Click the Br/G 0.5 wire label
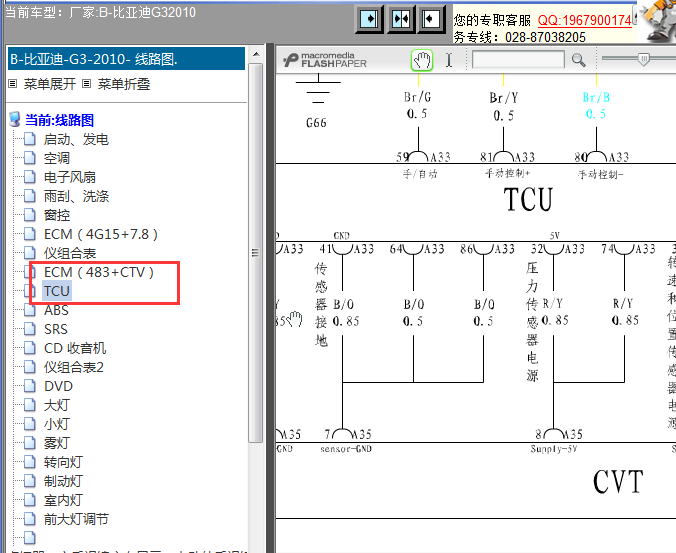Screen dimensions: 676x553 pyautogui.click(x=417, y=106)
